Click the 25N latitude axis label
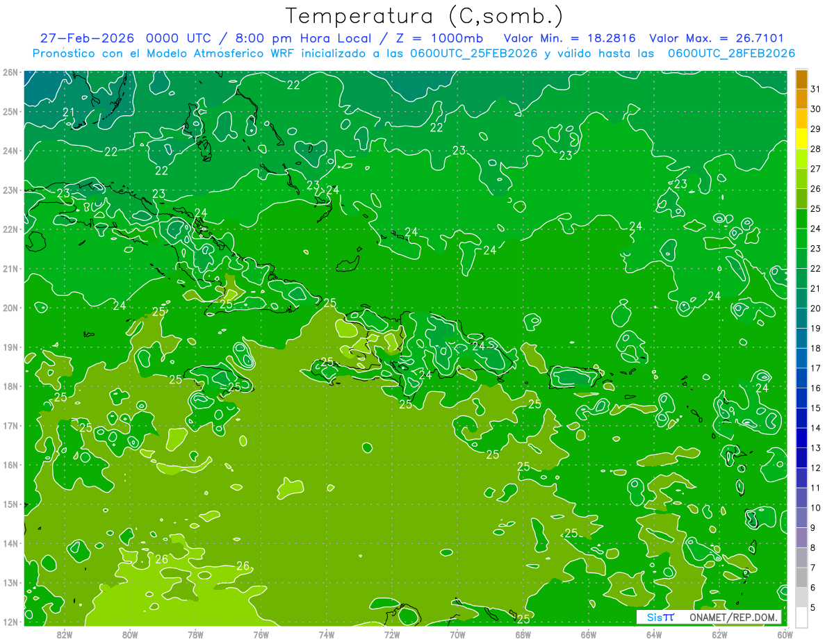The image size is (834, 644). click(10, 111)
